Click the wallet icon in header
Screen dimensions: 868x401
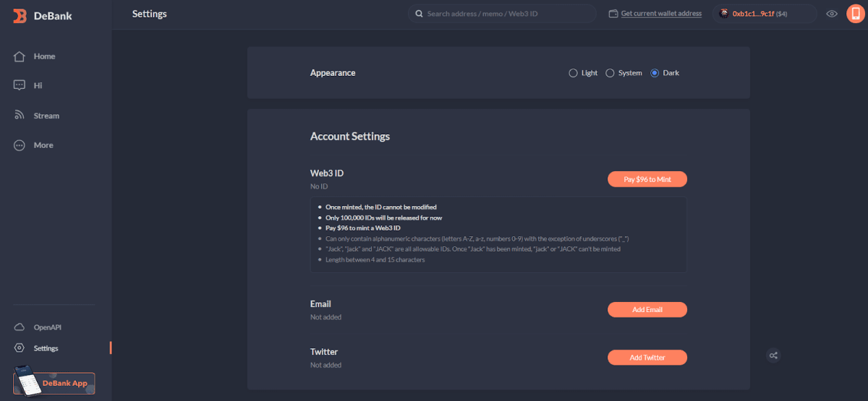(613, 14)
